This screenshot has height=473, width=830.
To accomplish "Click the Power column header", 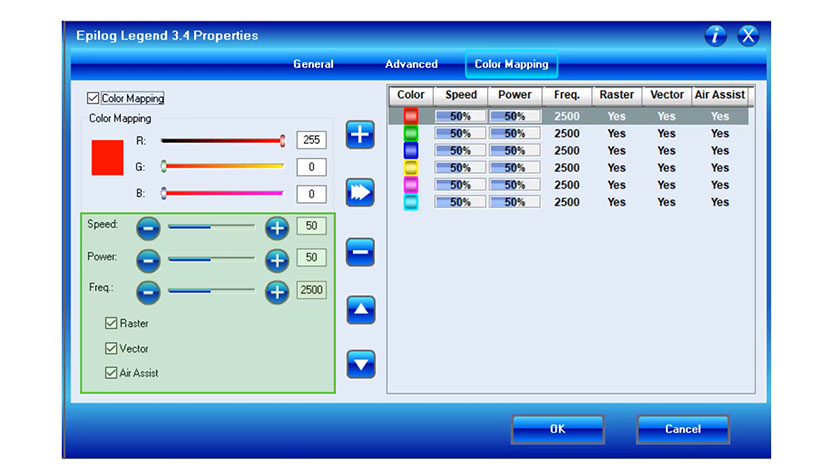I will coord(515,95).
